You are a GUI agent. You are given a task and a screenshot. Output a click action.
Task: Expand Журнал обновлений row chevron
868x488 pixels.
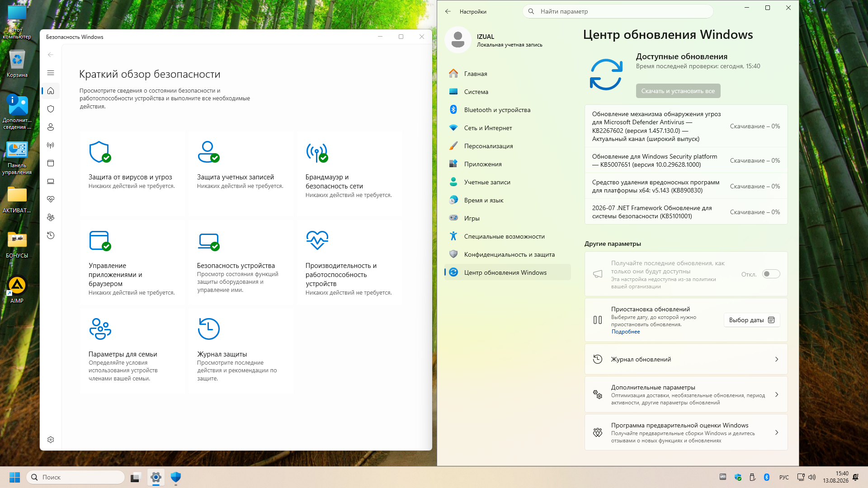tap(777, 359)
